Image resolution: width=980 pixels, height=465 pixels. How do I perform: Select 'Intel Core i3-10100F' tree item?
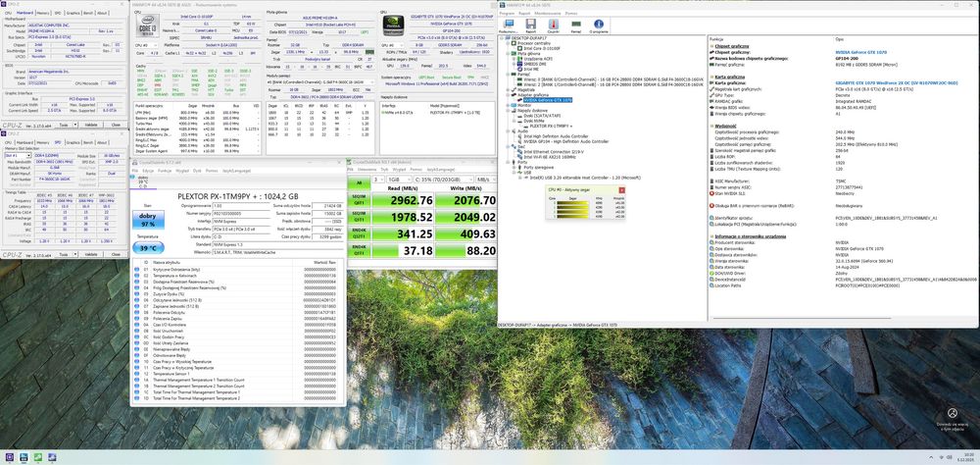coord(540,47)
